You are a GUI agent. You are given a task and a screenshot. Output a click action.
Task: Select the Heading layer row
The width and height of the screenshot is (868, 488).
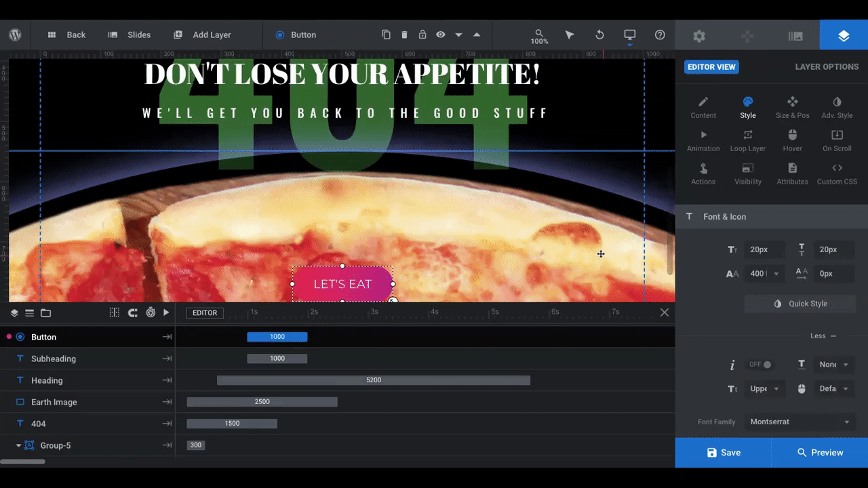click(x=87, y=380)
